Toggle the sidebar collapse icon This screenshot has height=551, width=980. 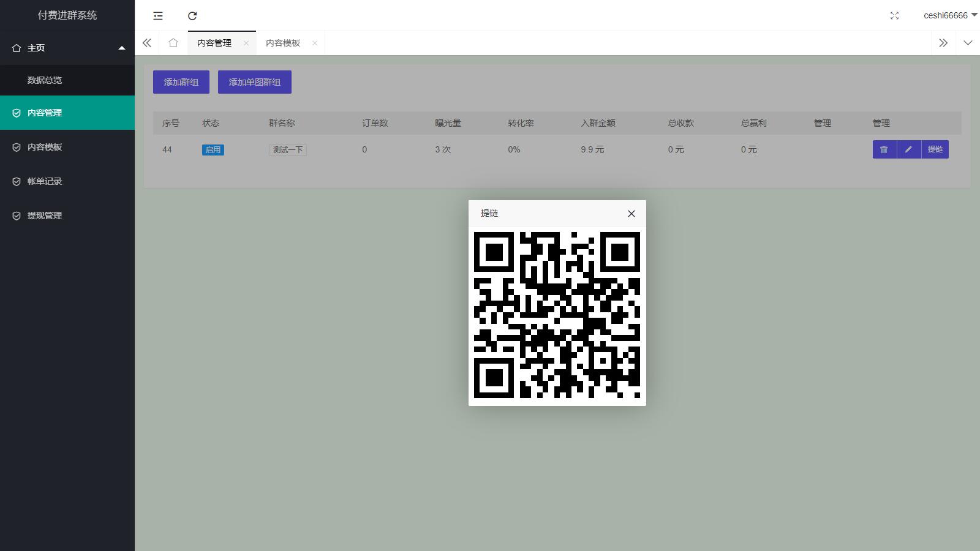[x=158, y=16]
